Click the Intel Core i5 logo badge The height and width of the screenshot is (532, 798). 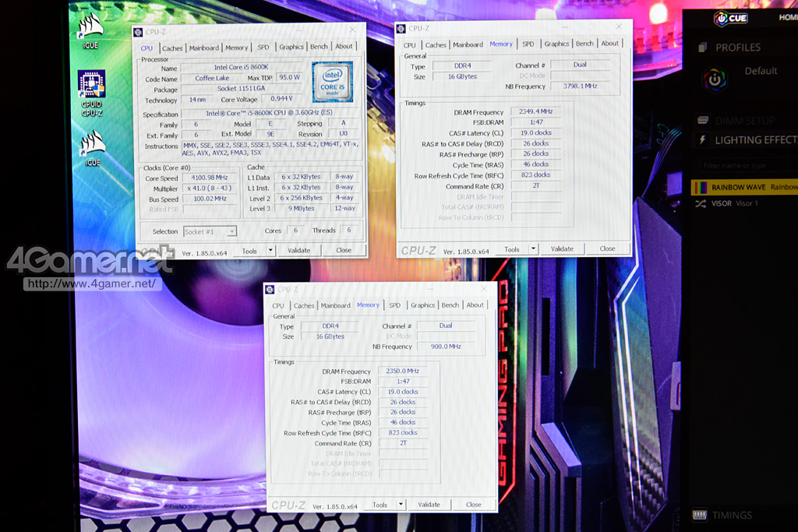[x=332, y=81]
